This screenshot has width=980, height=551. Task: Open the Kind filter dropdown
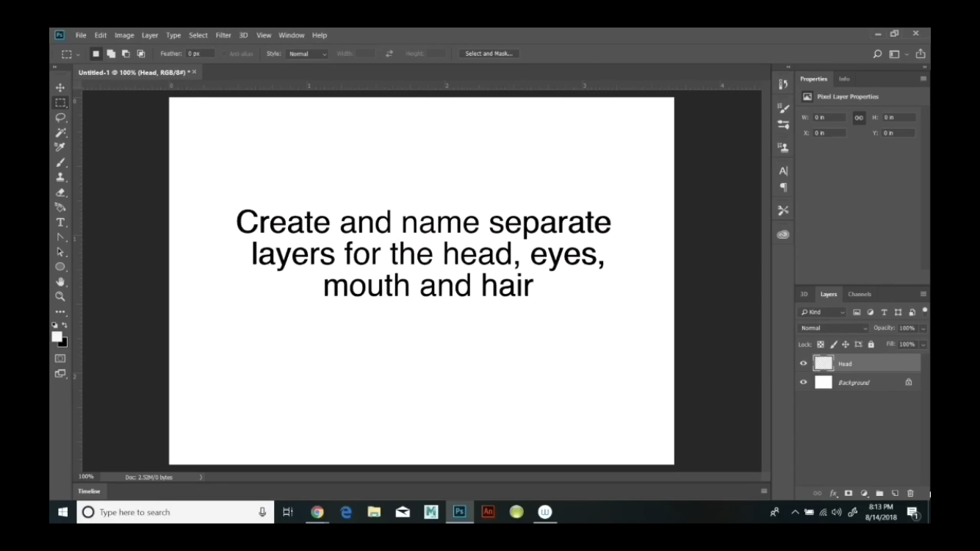point(823,311)
